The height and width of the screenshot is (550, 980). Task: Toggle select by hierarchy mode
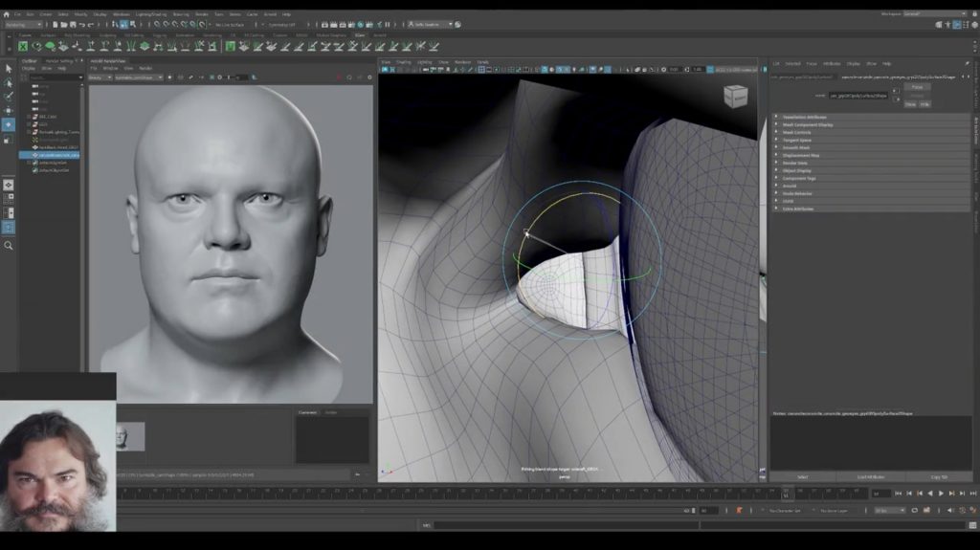[115, 24]
